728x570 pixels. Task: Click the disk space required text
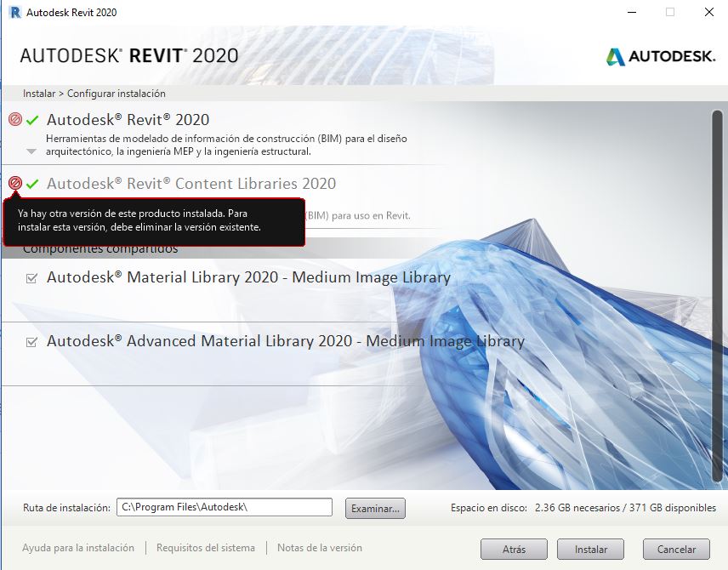583,508
